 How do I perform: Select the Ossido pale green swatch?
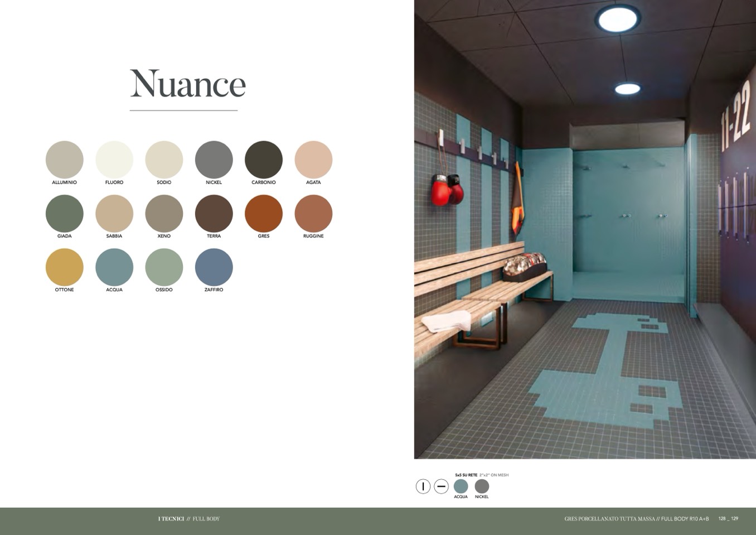164,267
